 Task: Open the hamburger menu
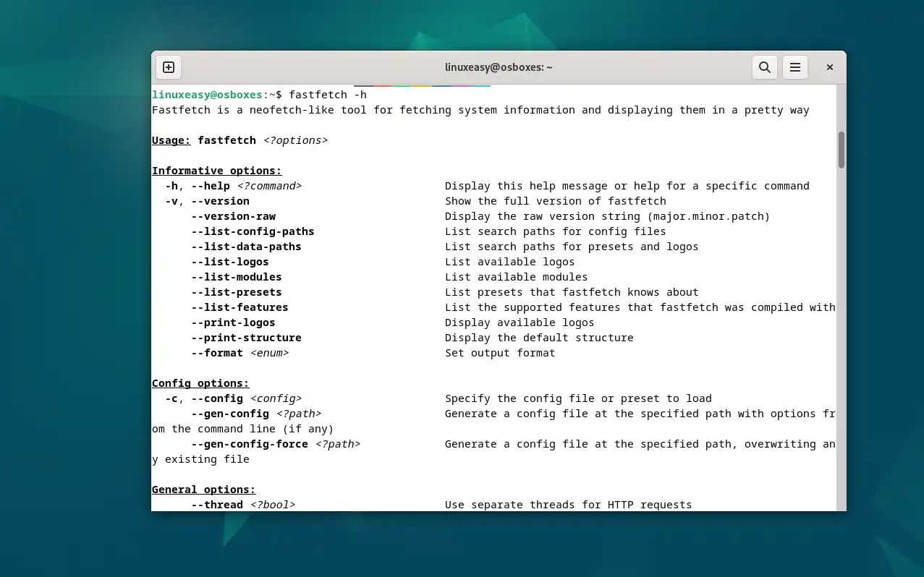(794, 67)
